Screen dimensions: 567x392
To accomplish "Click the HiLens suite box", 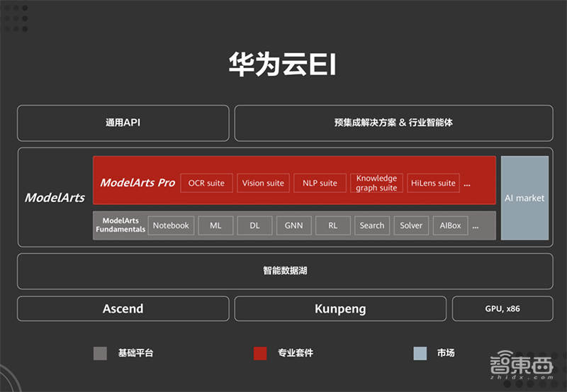I will 433,183.
